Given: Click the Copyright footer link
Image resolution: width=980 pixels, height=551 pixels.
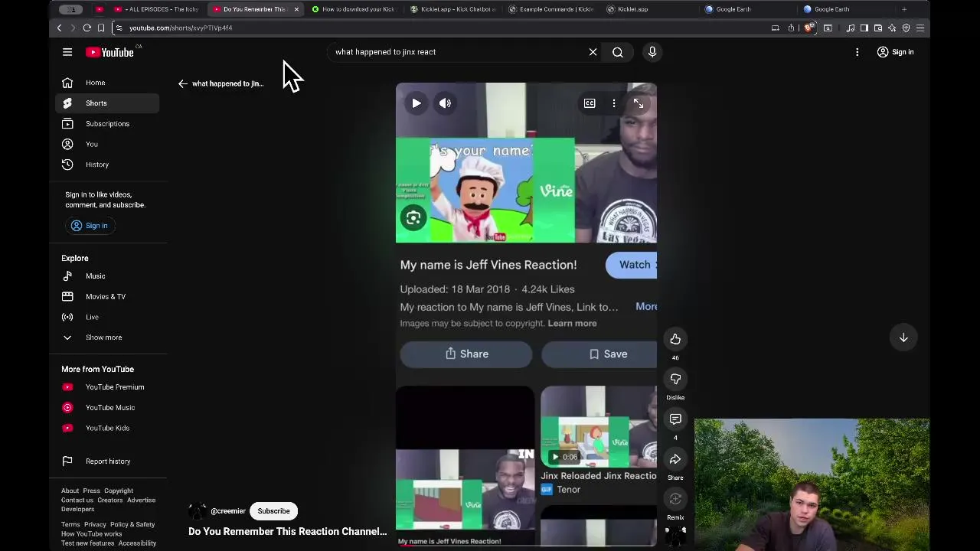Looking at the screenshot, I should point(119,491).
